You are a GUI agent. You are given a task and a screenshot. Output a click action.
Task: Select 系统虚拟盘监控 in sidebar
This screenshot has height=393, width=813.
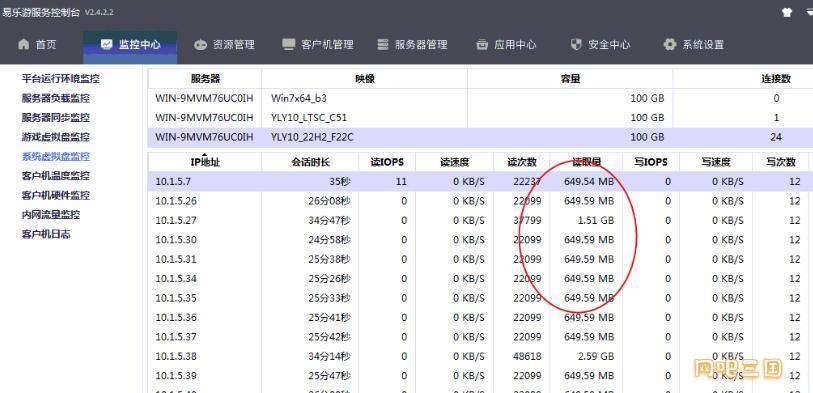[x=55, y=156]
